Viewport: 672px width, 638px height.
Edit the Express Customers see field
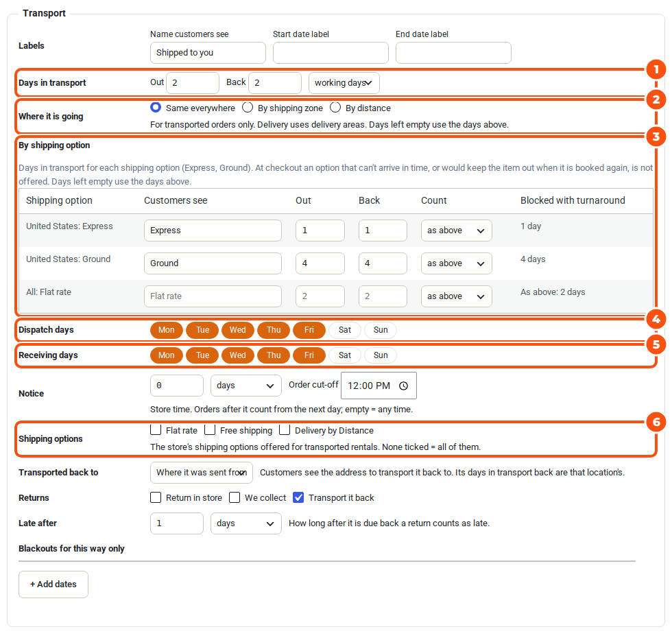pyautogui.click(x=213, y=231)
